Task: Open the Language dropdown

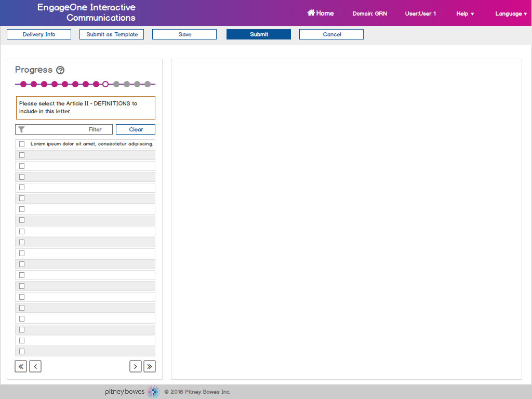Action: pos(511,14)
